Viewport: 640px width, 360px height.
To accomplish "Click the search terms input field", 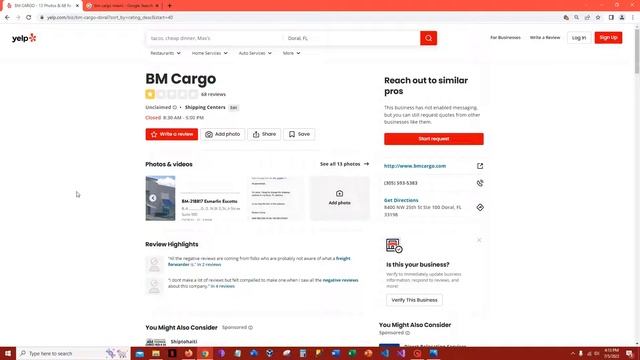I will pos(214,38).
